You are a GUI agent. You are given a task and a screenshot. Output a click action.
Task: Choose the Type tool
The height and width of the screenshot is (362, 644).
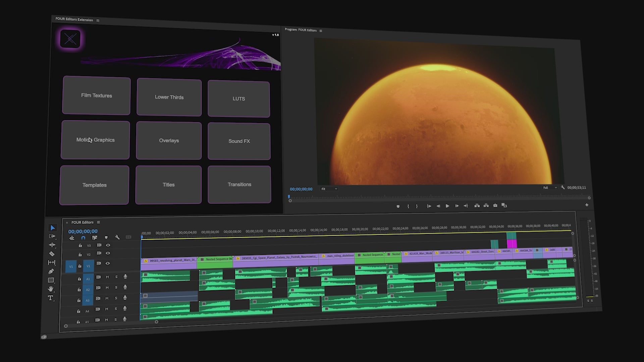[x=50, y=298]
